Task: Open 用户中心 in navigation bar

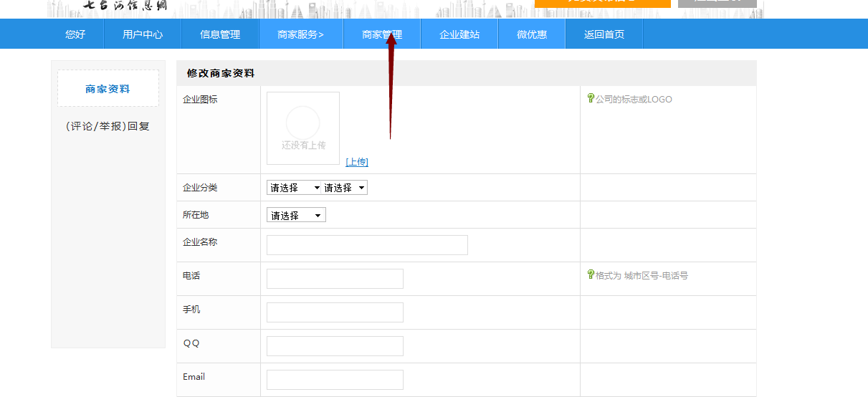Action: 143,34
